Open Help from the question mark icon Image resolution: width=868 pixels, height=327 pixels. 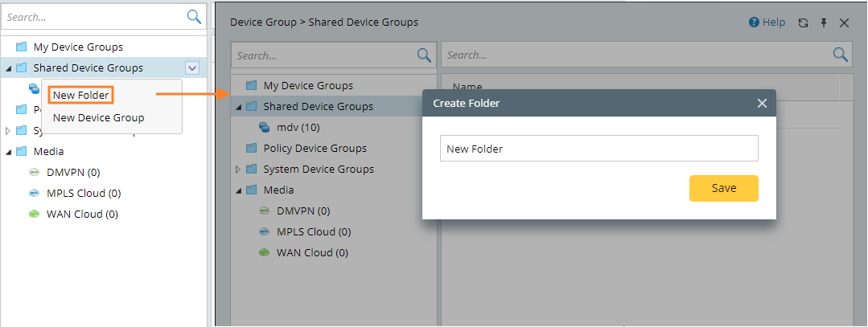tap(754, 22)
